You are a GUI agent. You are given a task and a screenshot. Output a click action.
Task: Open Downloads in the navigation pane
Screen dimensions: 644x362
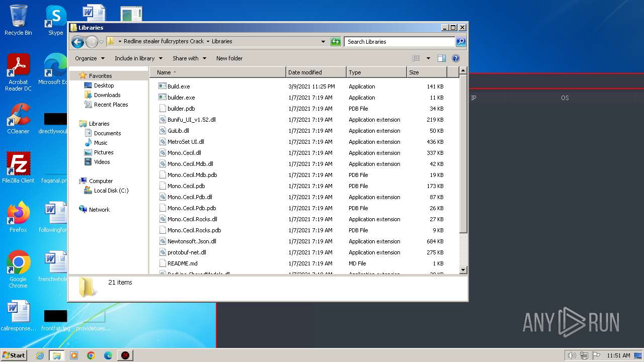click(107, 95)
